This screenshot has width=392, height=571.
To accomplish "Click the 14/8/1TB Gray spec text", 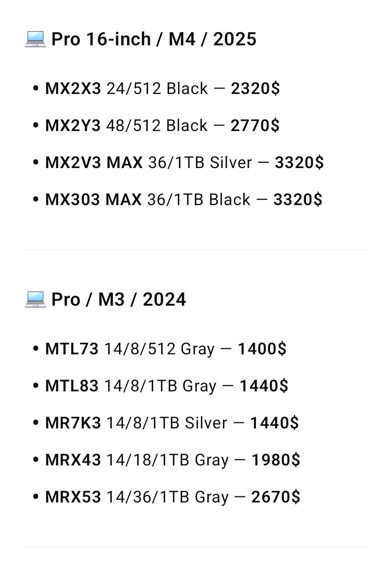I will [160, 386].
